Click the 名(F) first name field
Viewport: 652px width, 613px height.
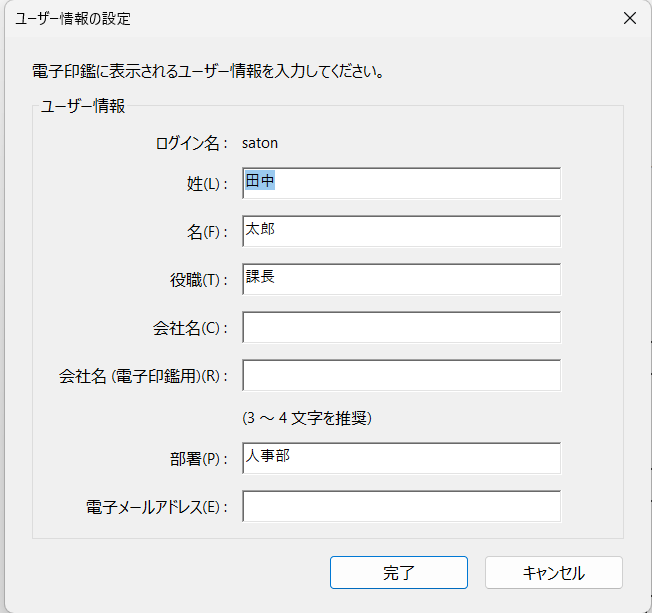point(400,231)
